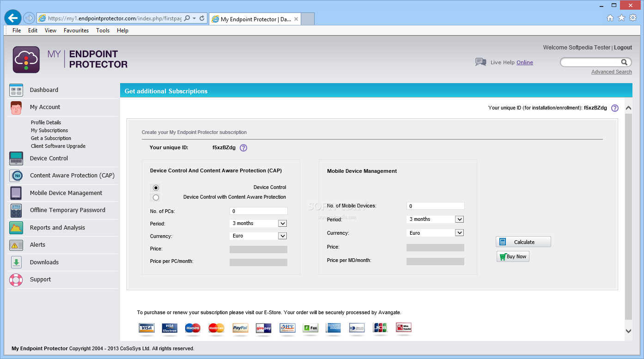Open Dashboard via its sidebar icon
The image size is (644, 359).
point(16,90)
